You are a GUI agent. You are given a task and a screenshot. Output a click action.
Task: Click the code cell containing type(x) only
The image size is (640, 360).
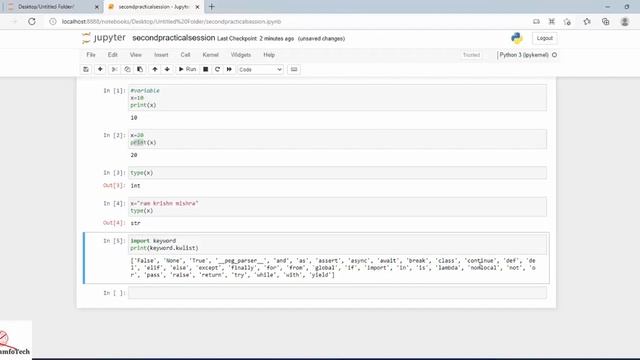point(337,173)
